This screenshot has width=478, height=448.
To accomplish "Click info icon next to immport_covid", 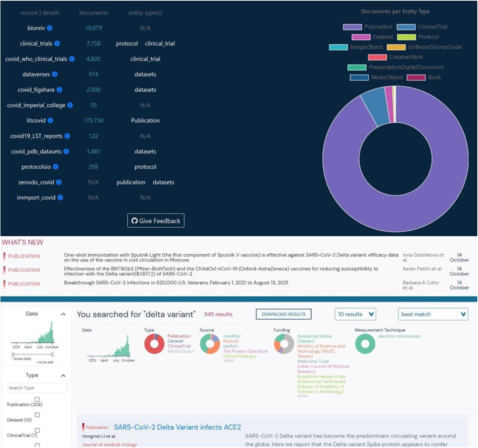I will (x=60, y=198).
